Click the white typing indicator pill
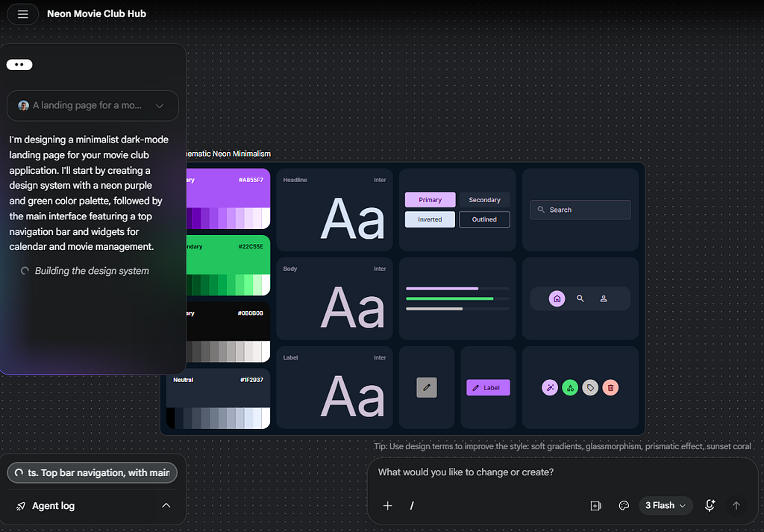 (x=19, y=65)
